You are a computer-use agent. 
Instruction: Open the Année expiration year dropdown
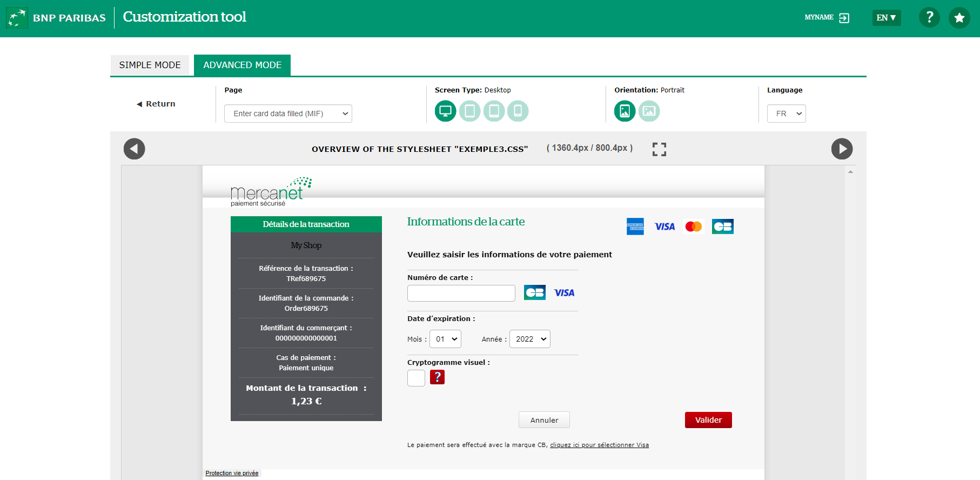(x=529, y=339)
